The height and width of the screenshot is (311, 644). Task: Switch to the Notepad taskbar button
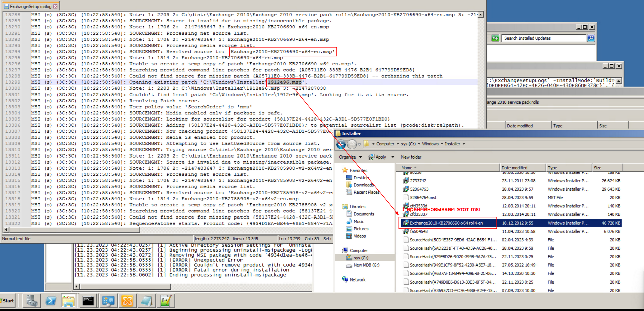(147, 301)
